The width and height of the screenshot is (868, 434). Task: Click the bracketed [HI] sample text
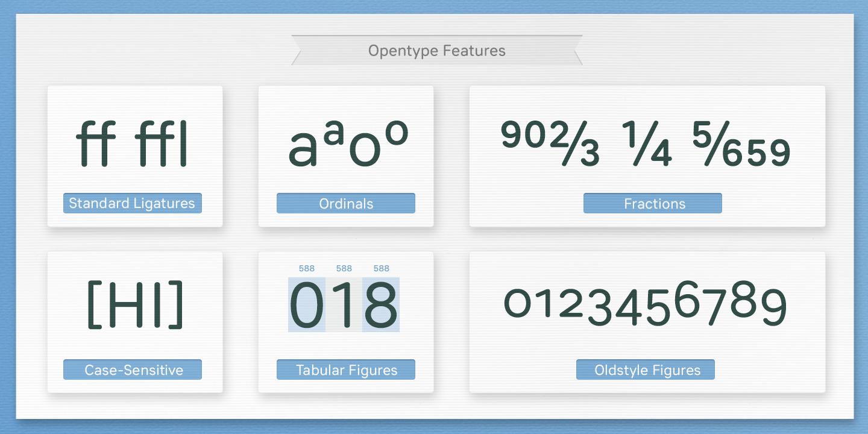pyautogui.click(x=135, y=305)
